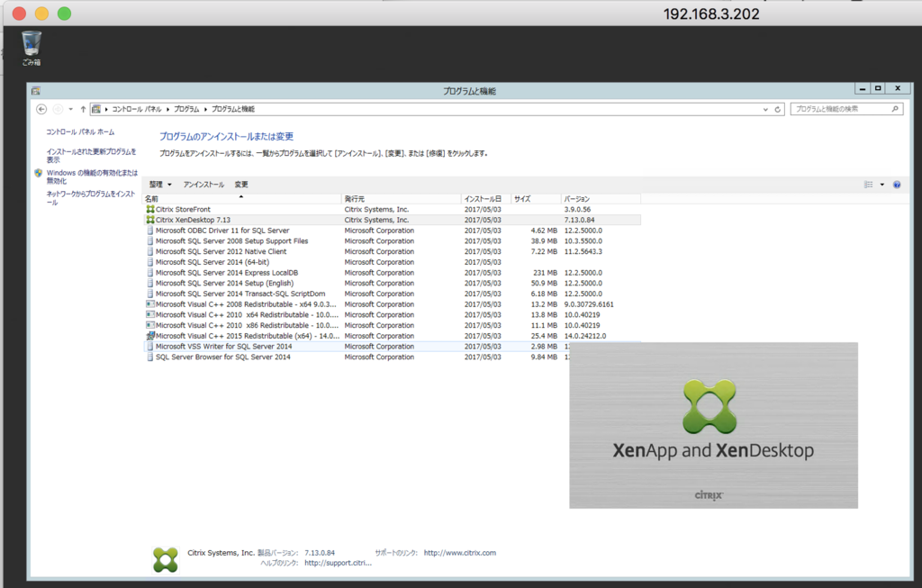
Task: Click version 3.9.0.56 cell
Action: tap(577, 209)
